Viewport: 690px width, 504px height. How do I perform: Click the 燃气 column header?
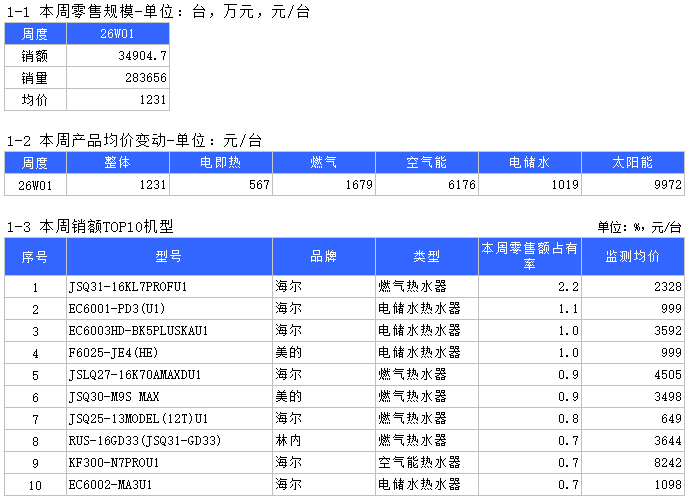324,163
